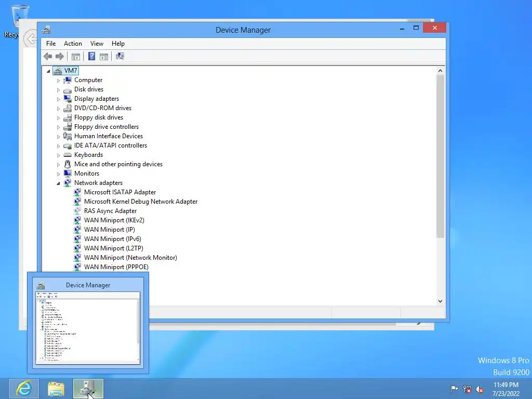Open the Action menu

tap(73, 44)
